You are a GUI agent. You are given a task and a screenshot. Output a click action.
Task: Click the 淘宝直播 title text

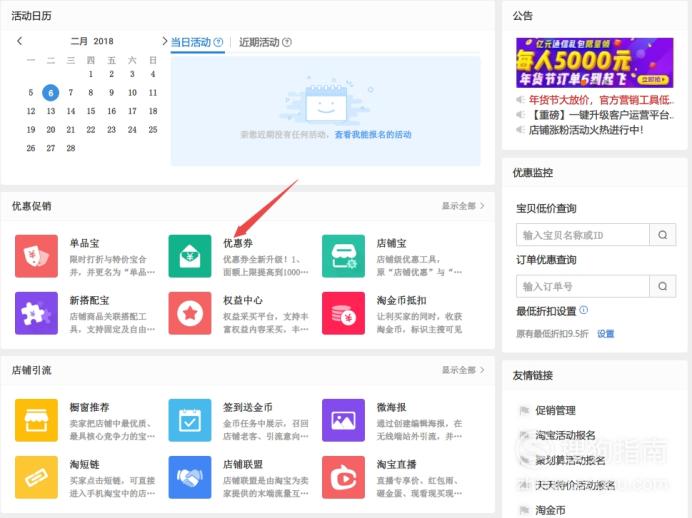click(396, 464)
